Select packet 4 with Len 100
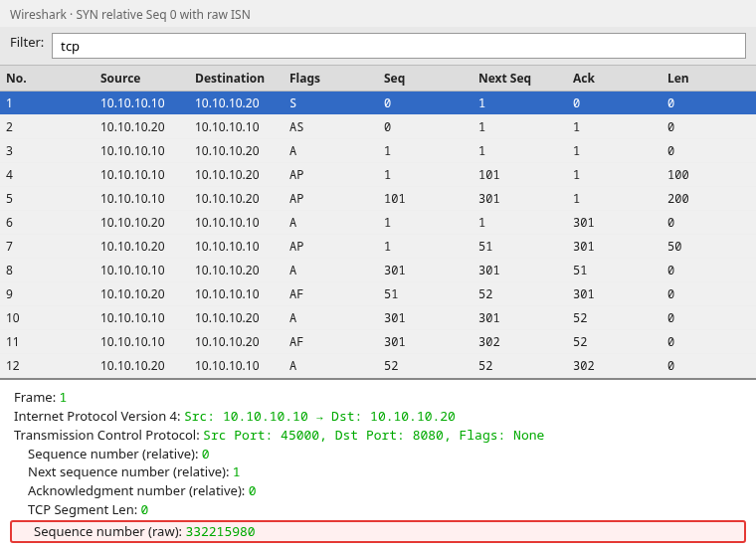This screenshot has height=552, width=756. (x=378, y=174)
